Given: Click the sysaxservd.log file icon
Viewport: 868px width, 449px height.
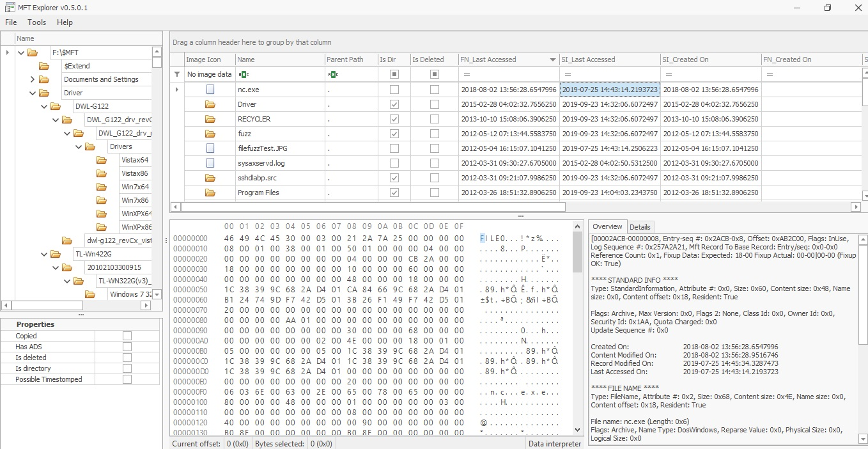Looking at the screenshot, I should pyautogui.click(x=210, y=163).
